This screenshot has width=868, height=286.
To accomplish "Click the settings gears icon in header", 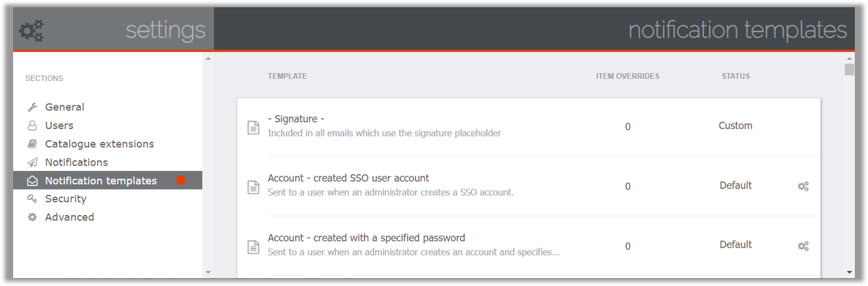I will (31, 30).
